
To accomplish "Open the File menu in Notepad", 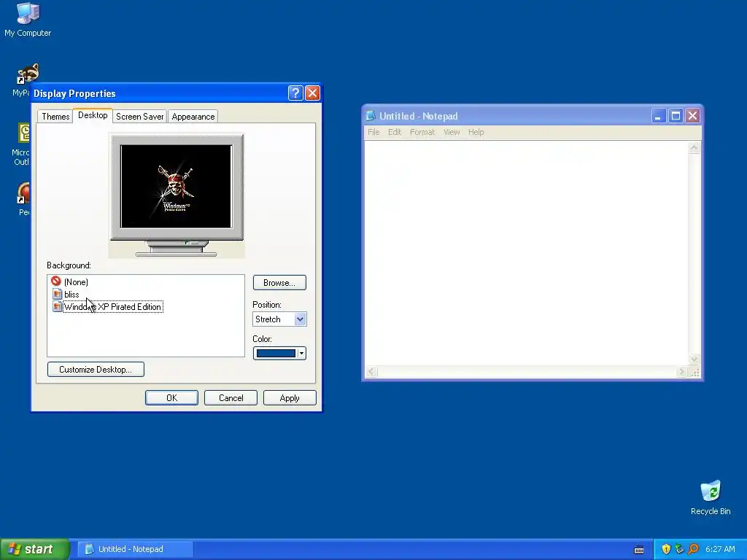I will tap(373, 133).
